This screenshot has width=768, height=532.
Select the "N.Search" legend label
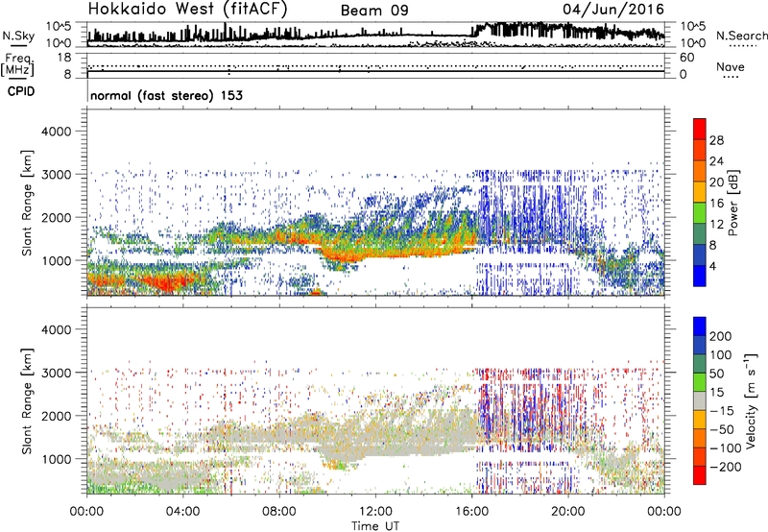tap(741, 36)
